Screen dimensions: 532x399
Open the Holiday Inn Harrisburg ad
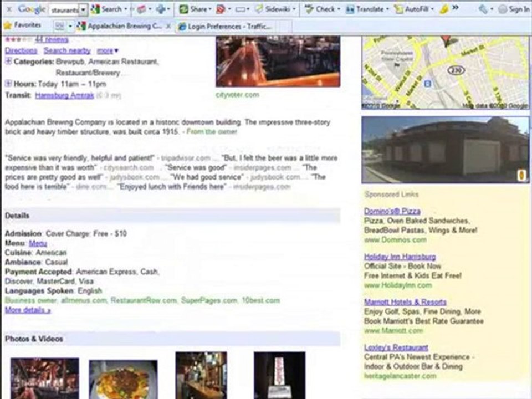[x=400, y=257]
